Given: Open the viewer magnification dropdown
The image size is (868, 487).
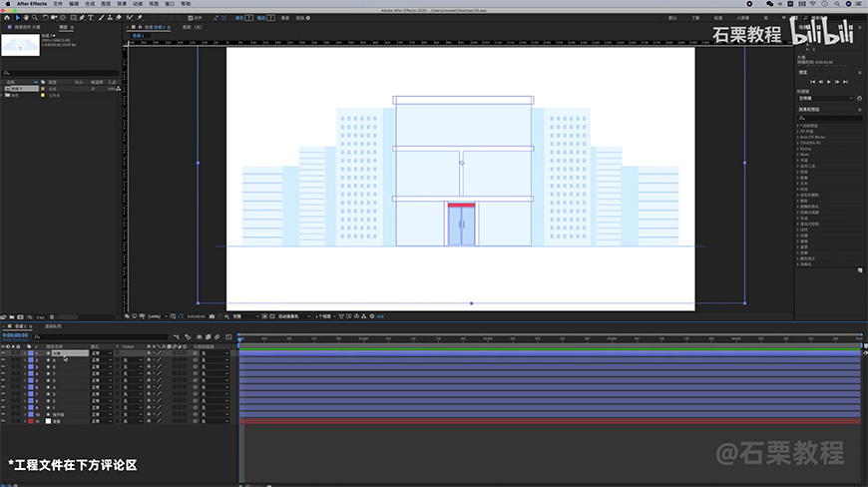Looking at the screenshot, I should [x=158, y=316].
